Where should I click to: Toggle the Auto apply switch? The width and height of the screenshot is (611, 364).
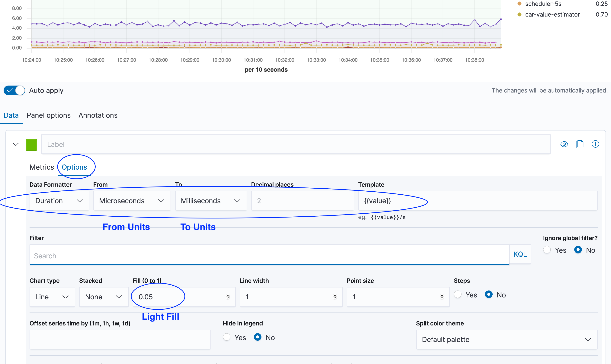tap(14, 90)
